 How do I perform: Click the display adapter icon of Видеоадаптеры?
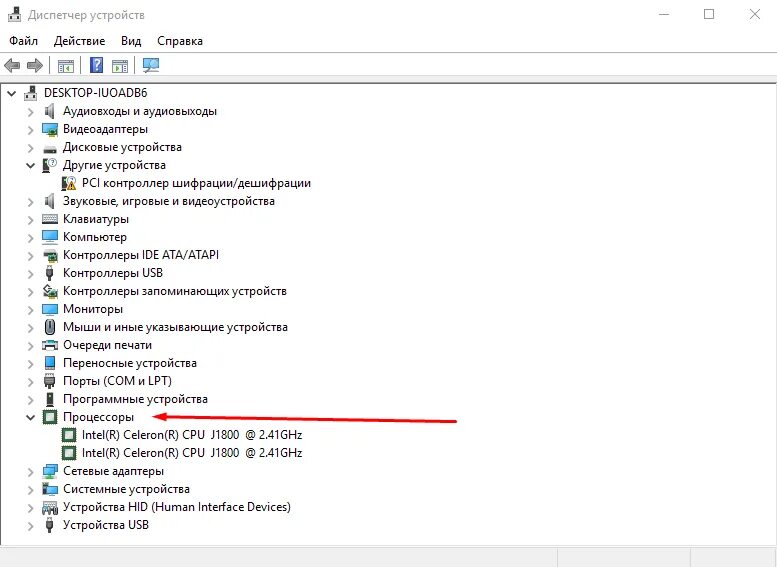tap(50, 129)
